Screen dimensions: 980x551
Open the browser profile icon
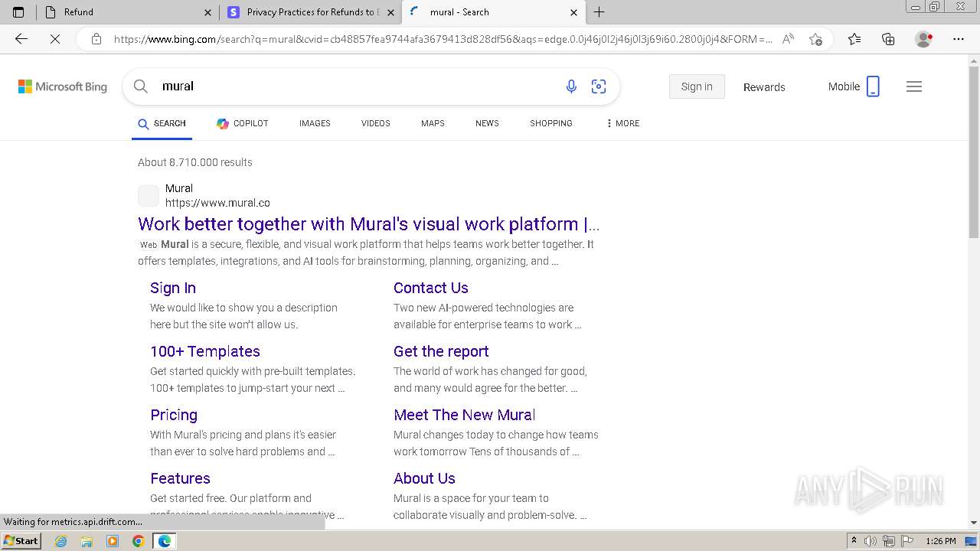coord(924,39)
